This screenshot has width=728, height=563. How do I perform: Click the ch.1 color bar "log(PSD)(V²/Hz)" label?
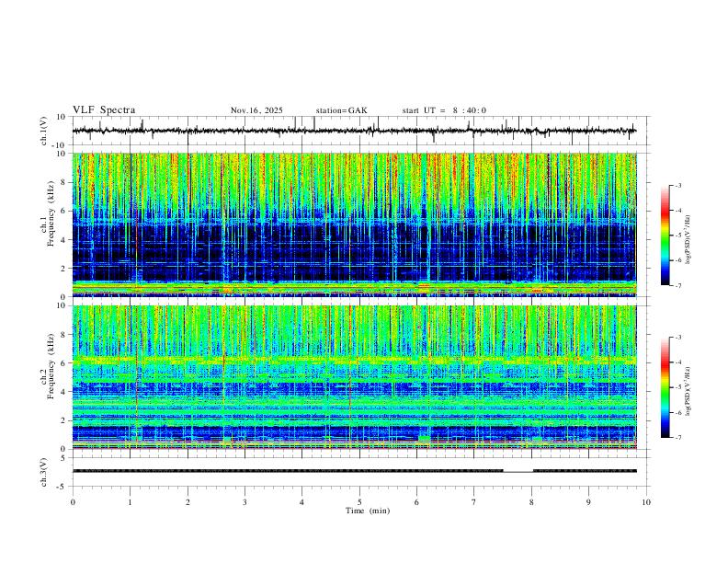[688, 240]
